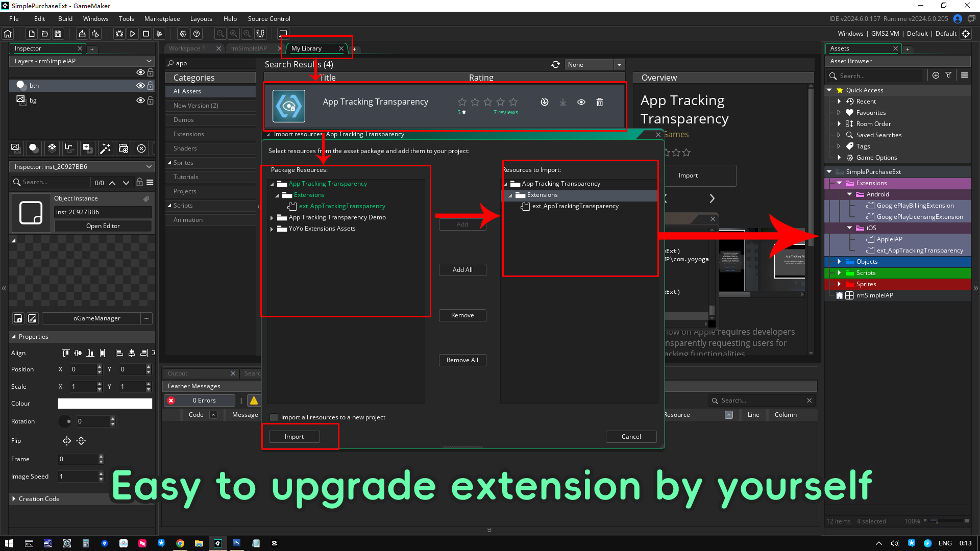Collapse the Extensions folder under Package Resources

pos(276,195)
